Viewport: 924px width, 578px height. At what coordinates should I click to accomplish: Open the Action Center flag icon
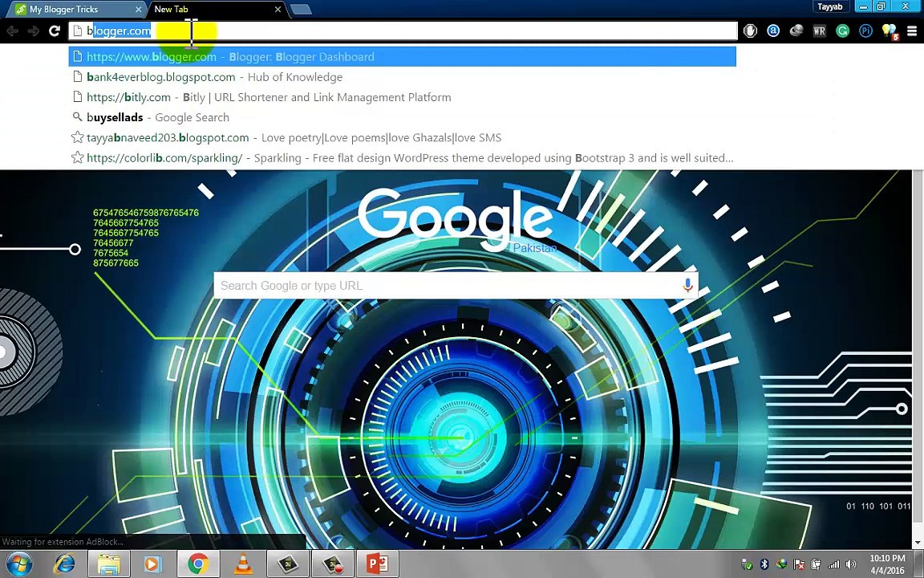pos(799,564)
